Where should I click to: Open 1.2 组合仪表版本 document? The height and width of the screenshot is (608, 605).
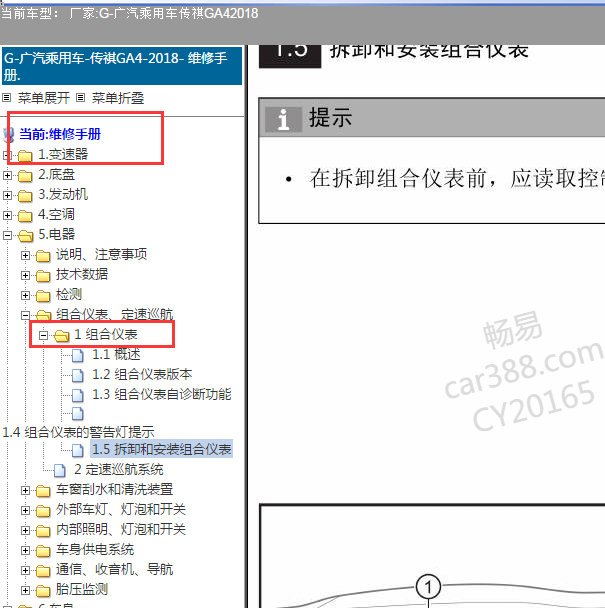[x=142, y=375]
